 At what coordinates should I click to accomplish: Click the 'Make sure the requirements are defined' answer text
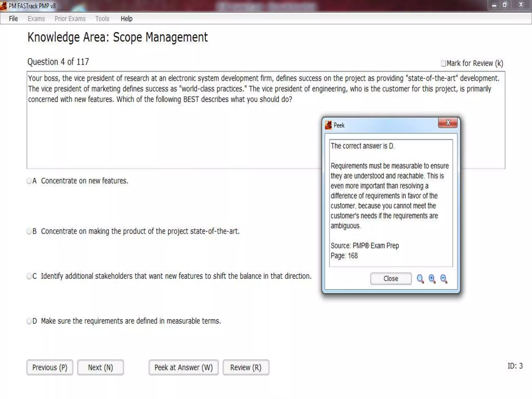click(x=131, y=321)
